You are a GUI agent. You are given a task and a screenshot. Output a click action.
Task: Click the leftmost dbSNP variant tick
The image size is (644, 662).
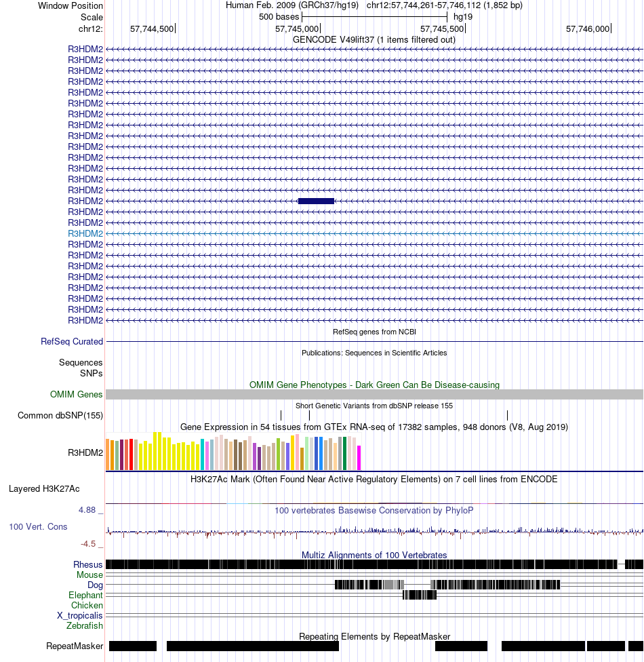(x=281, y=415)
